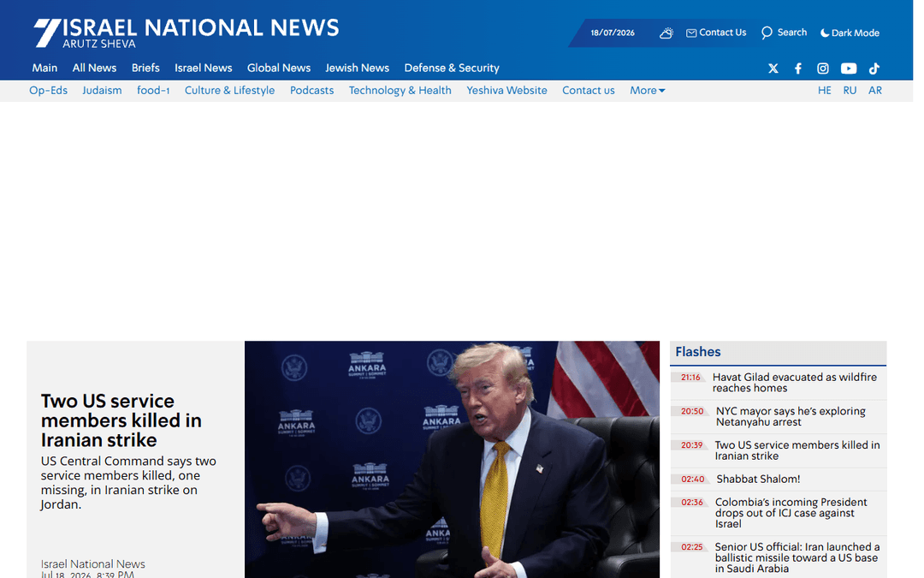The image size is (924, 578).
Task: Toggle Dark Mode
Action: click(x=850, y=33)
